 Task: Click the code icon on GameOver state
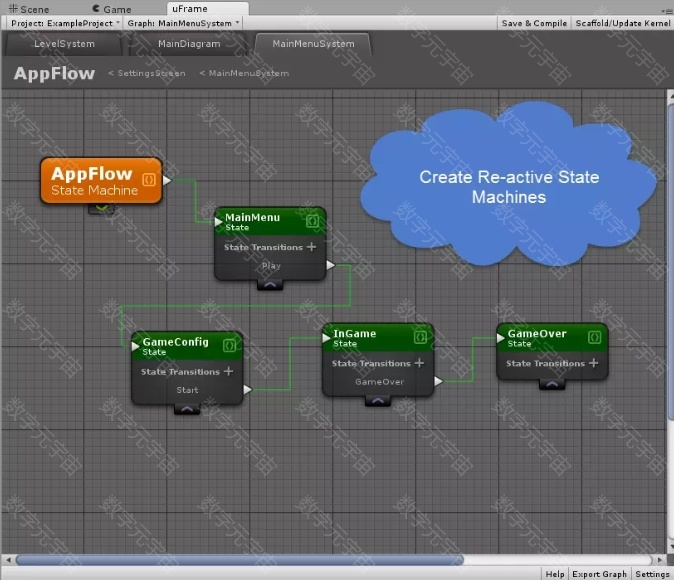pyautogui.click(x=594, y=337)
